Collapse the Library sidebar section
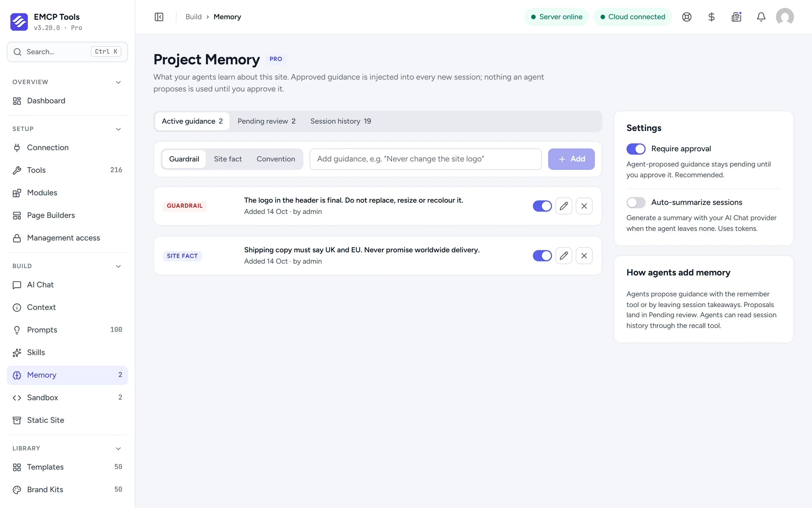This screenshot has width=812, height=508. (x=118, y=448)
